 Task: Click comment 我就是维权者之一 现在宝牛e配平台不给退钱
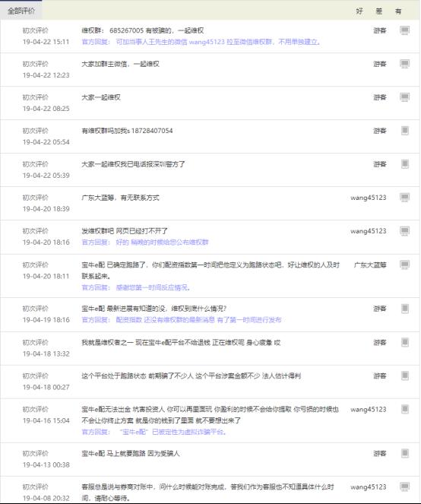tap(181, 343)
